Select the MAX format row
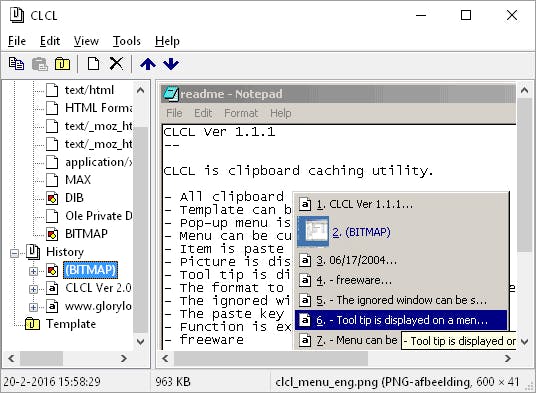 pyautogui.click(x=78, y=180)
